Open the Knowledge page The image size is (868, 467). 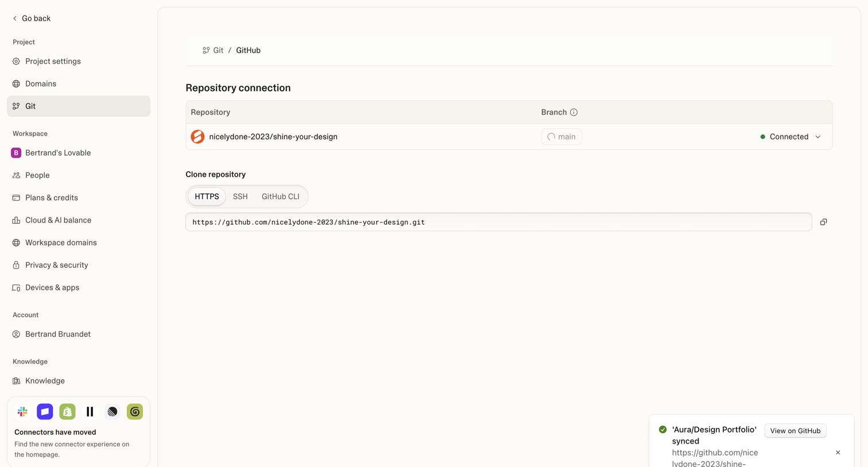(79, 381)
